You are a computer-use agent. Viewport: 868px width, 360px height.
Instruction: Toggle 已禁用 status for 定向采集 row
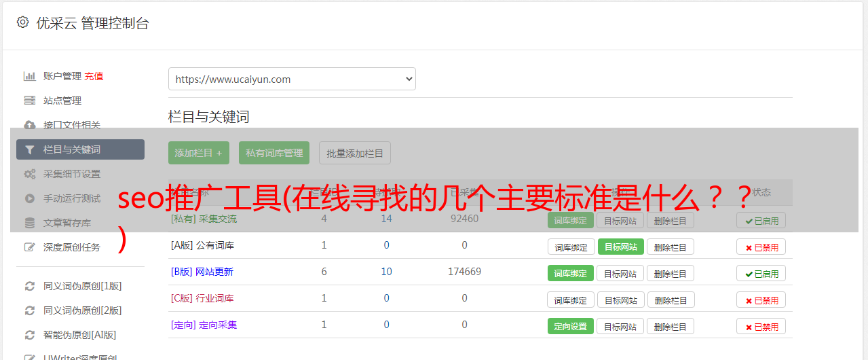point(761,327)
